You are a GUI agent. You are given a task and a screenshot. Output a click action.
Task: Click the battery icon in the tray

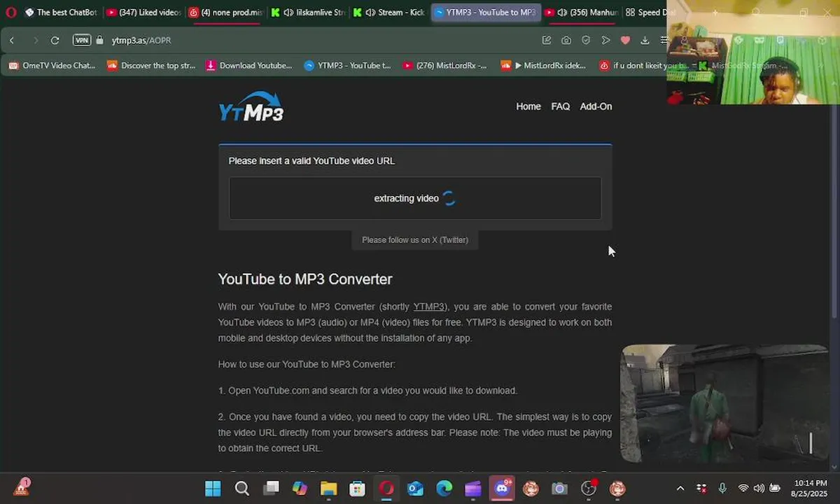[x=775, y=488]
